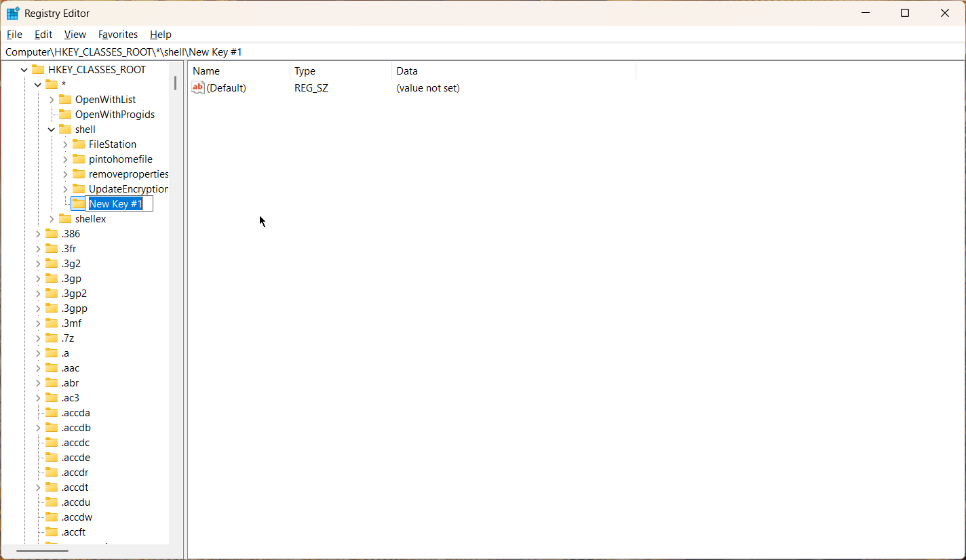Screen dimensions: 966x560
Task: Click the FileStation key folder icon
Action: [x=79, y=144]
